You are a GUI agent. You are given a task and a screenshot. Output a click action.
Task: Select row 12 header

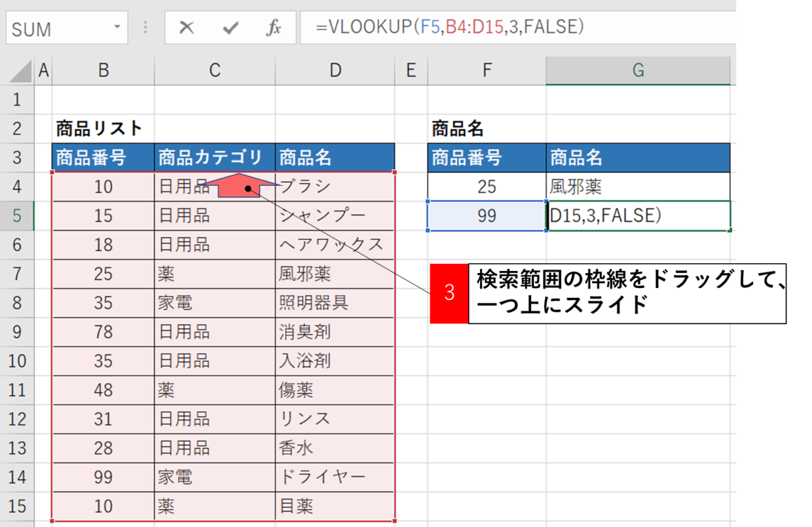[x=17, y=419]
